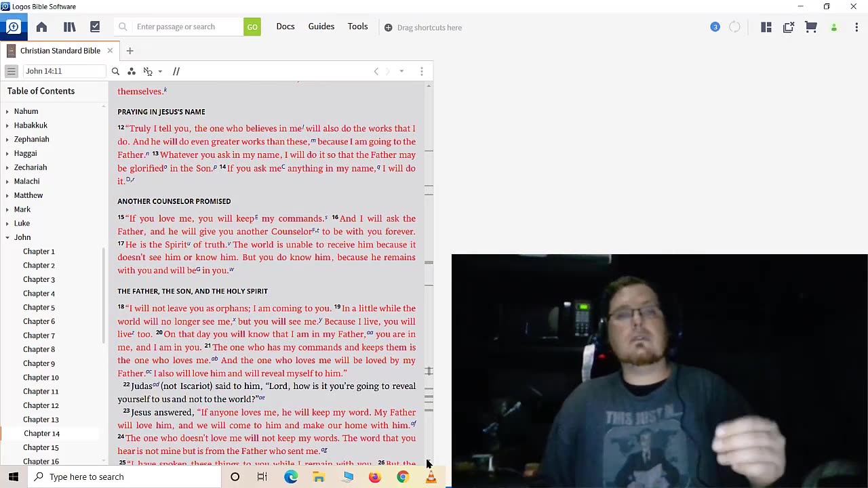
Task: Select John Chapter 15
Action: [41, 447]
